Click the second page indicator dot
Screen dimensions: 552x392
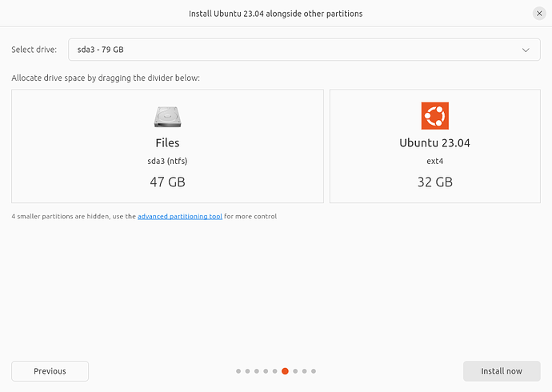pyautogui.click(x=247, y=371)
